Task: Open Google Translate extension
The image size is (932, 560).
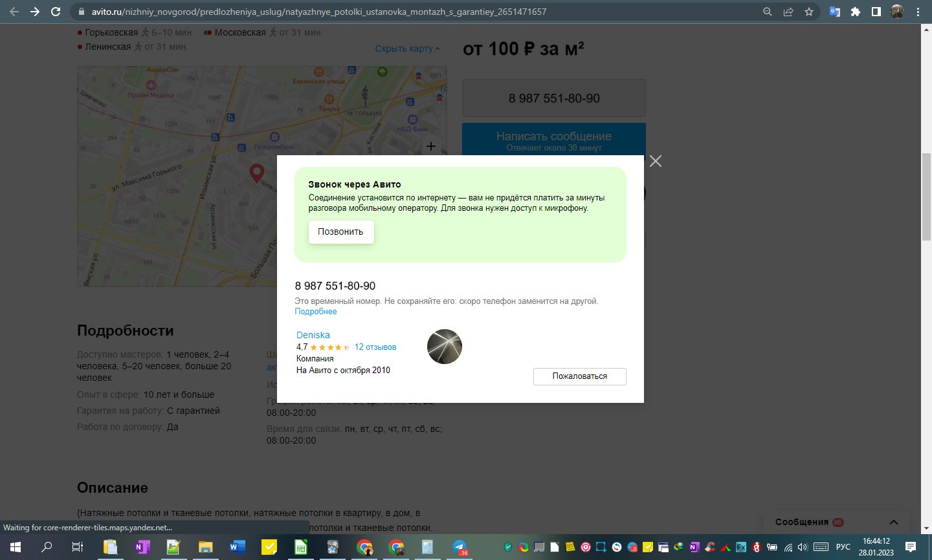Action: pos(835,12)
